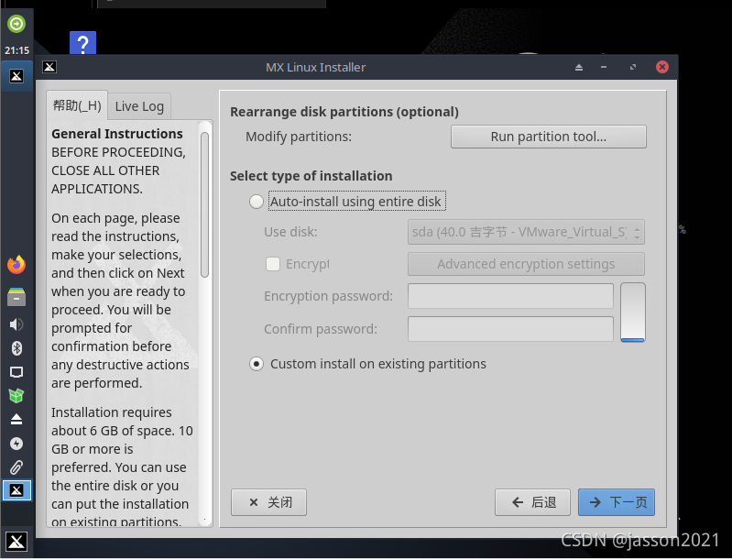Click the MX Linux Installer title text

(315, 67)
